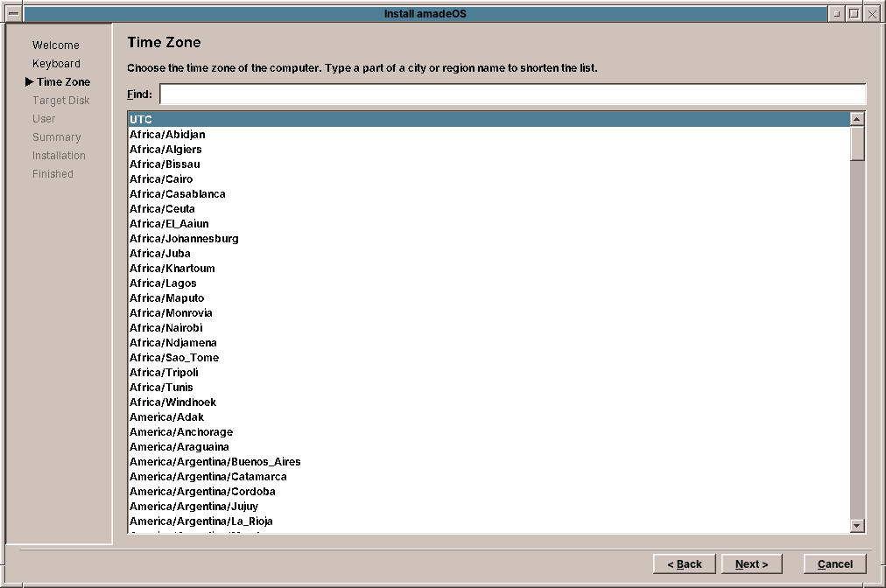Screen dimensions: 886x588
Task: Select America/Argentina/Catamarca time zone
Action: [489, 476]
